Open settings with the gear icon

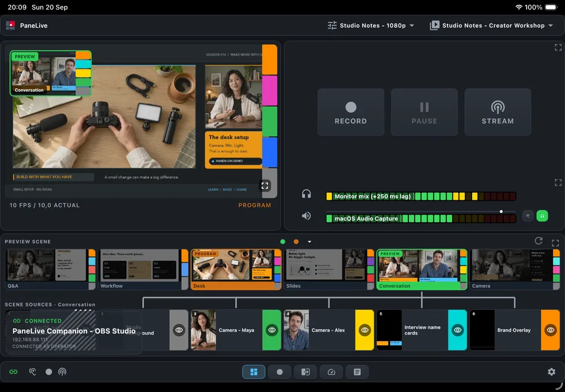click(551, 372)
